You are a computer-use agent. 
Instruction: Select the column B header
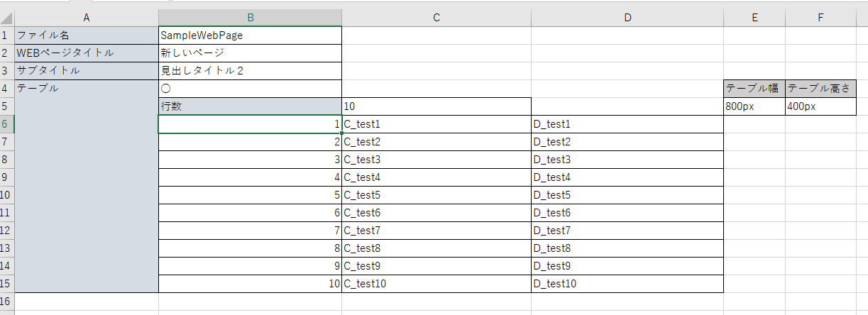pos(250,18)
